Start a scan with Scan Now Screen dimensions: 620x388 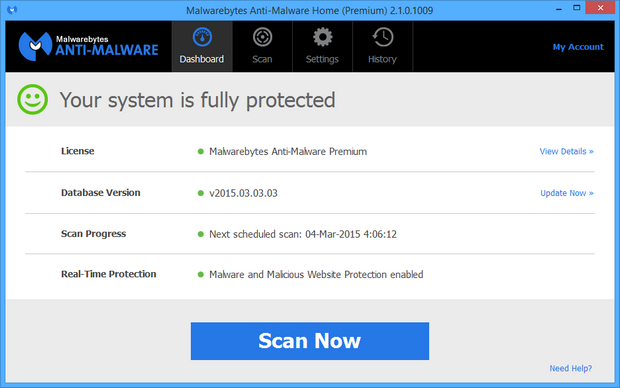tap(310, 341)
